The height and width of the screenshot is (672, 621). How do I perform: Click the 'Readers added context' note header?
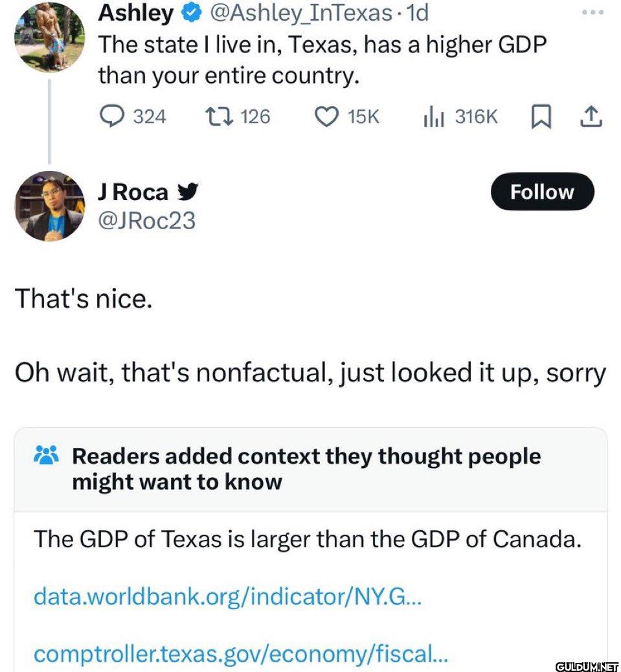pyautogui.click(x=306, y=469)
